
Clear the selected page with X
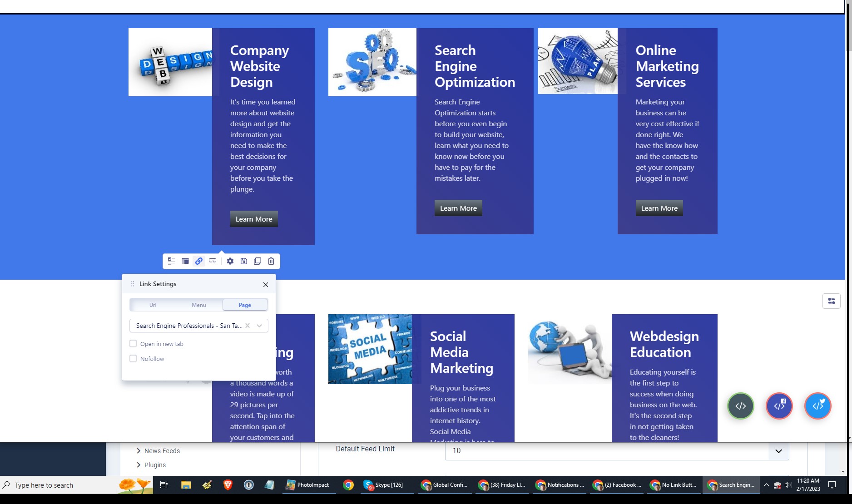248,326
